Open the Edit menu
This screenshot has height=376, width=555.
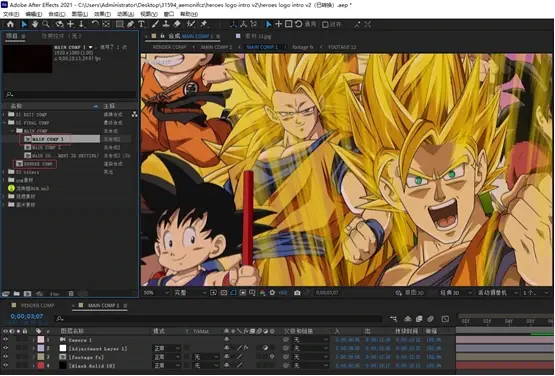[34, 14]
